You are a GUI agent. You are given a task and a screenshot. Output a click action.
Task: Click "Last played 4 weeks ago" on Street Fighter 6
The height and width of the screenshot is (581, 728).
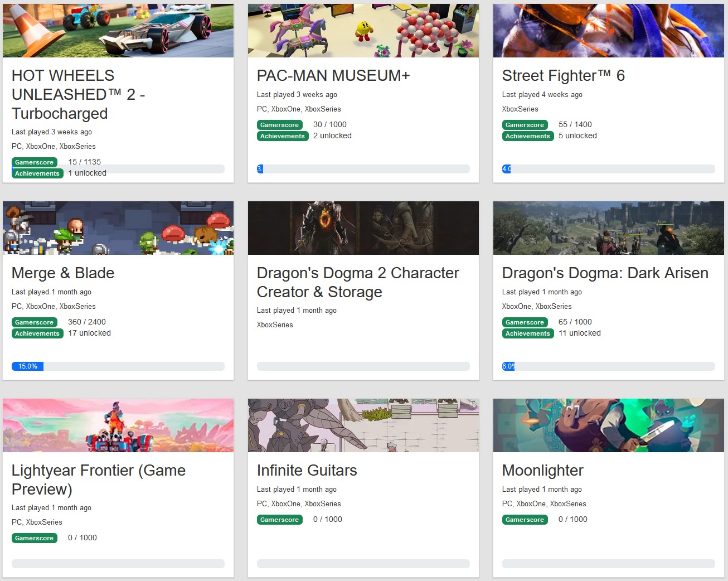coord(542,95)
